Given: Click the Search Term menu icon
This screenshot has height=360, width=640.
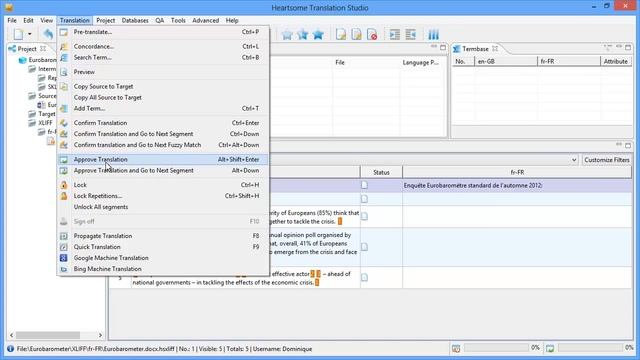Looking at the screenshot, I should coord(64,58).
